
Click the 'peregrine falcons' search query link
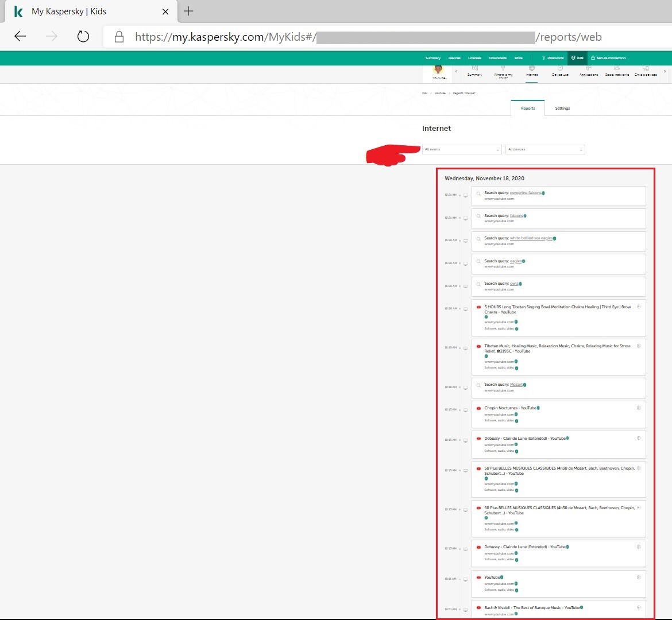pos(526,193)
